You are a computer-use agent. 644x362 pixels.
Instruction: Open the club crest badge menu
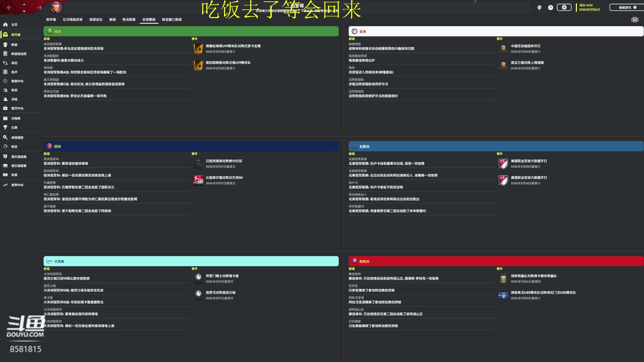tap(56, 7)
